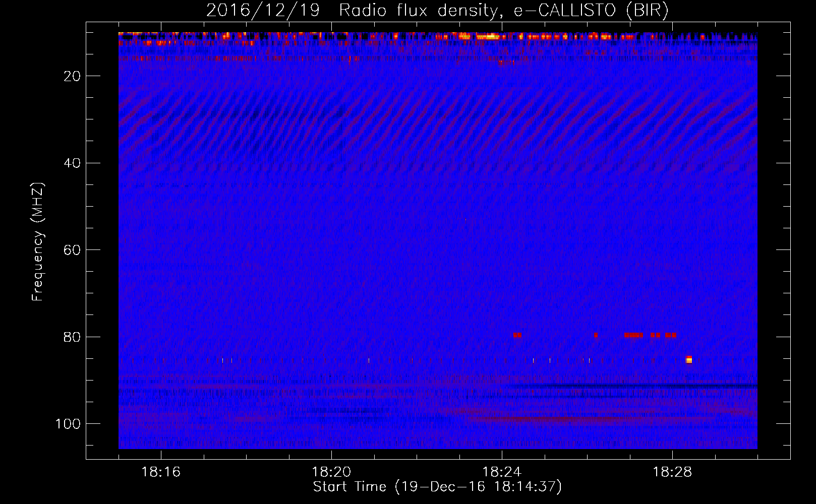Viewport: 816px width, 504px height.
Task: Click the 18:24 time tick label
Action: tap(502, 472)
